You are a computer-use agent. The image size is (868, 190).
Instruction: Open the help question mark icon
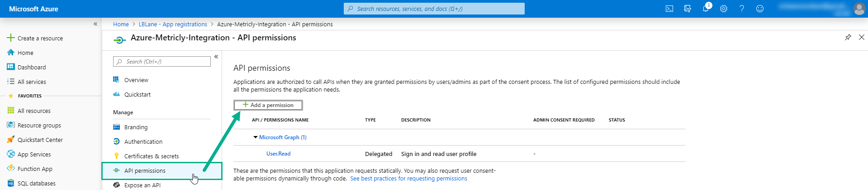[742, 9]
